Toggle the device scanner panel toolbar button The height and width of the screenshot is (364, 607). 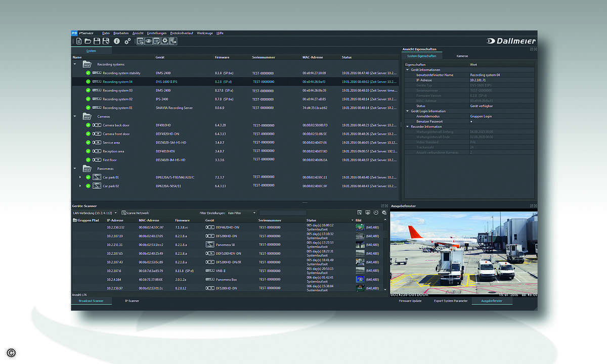(140, 41)
